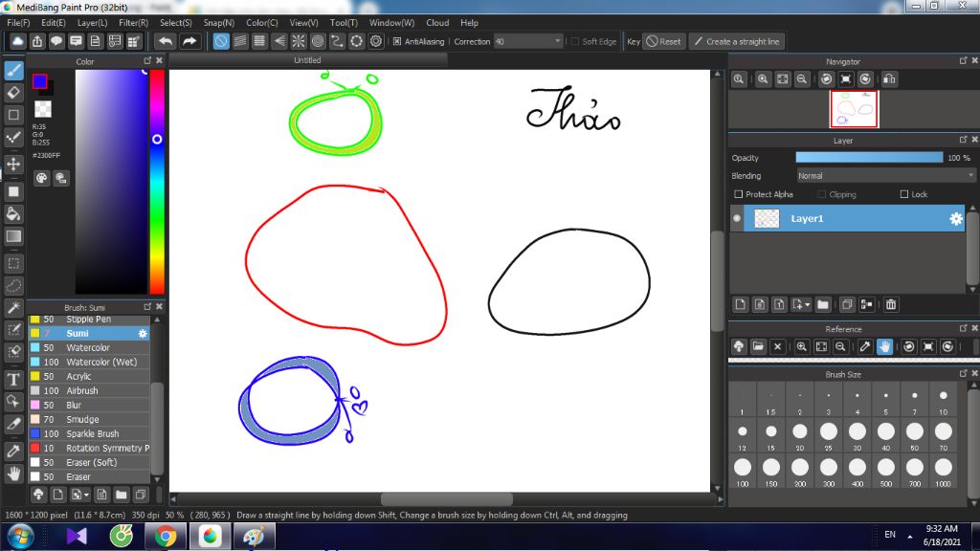Click the vertical hue slider bar
Image resolution: width=980 pixels, height=551 pixels.
pos(157,181)
